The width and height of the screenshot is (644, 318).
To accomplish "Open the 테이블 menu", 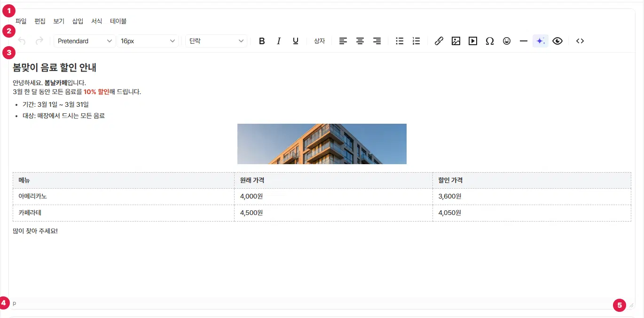I will tap(118, 21).
